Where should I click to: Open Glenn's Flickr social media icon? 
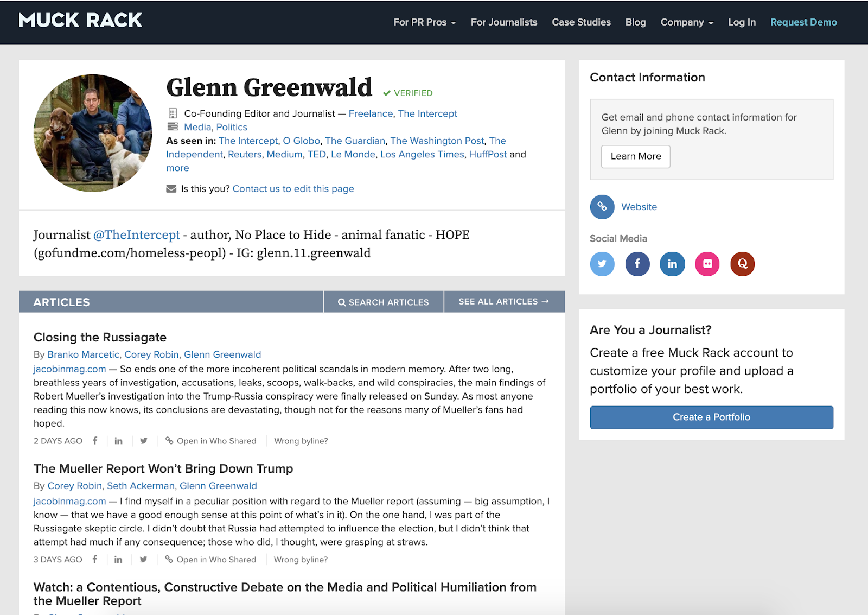[x=707, y=264]
